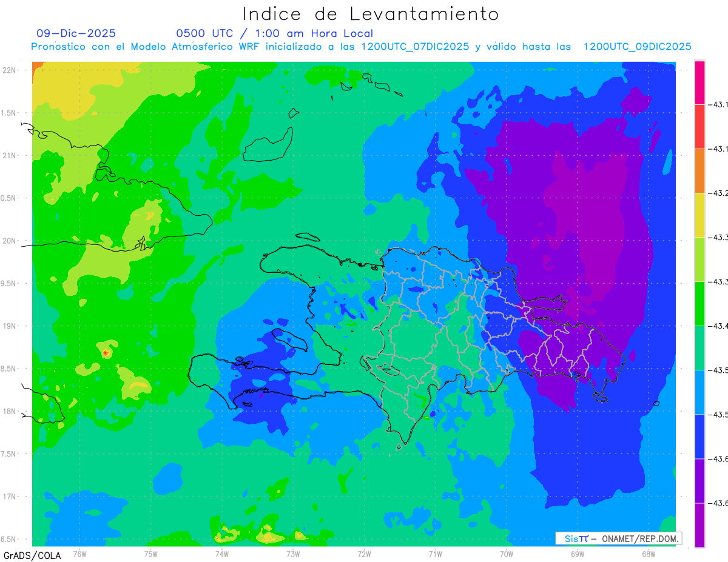Click the 68W longitude label
Image resolution: width=728 pixels, height=562 pixels.
click(x=649, y=553)
